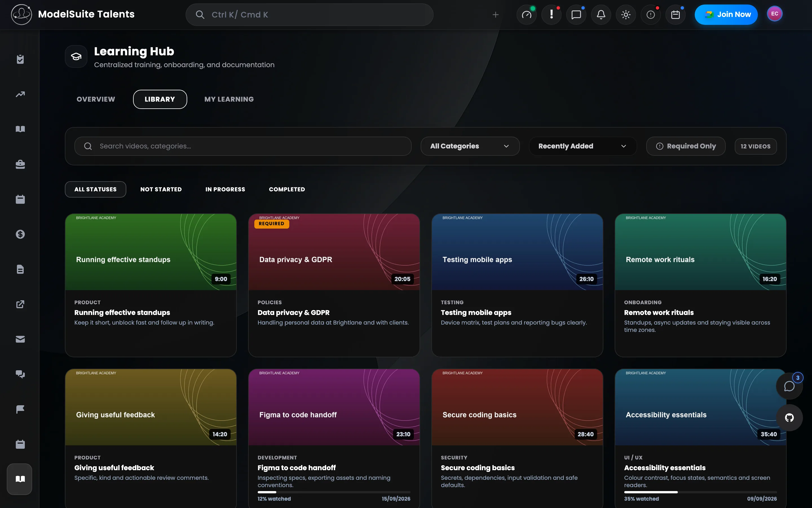812x508 pixels.
Task: Switch to the Overview tab
Action: coord(96,99)
